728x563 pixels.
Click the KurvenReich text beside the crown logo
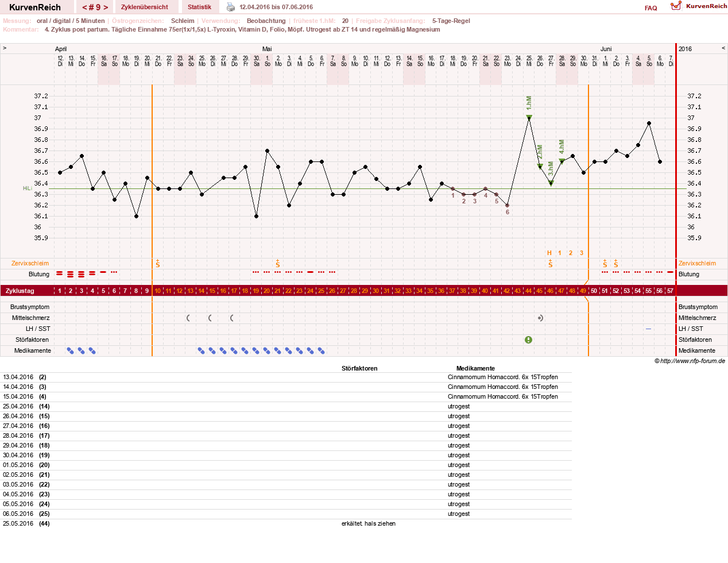(x=707, y=6)
